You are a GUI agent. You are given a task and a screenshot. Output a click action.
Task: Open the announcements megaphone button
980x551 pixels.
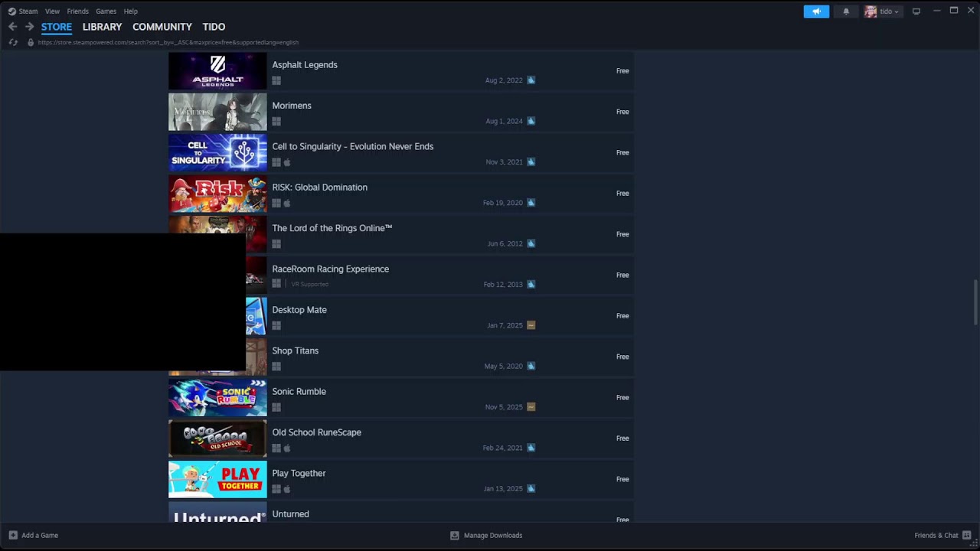pyautogui.click(x=816, y=11)
